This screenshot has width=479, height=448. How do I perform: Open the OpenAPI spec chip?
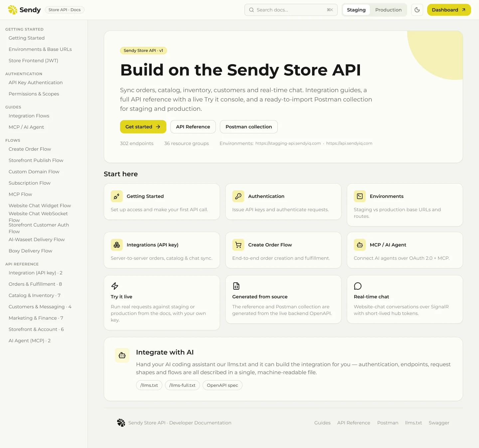click(x=223, y=385)
